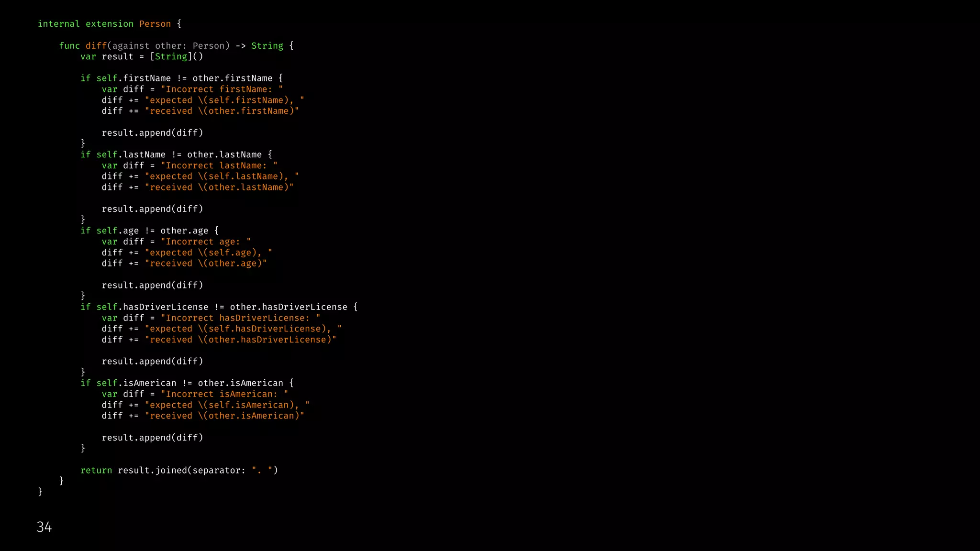Image resolution: width=980 pixels, height=551 pixels.
Task: Click the line 'var result = [String]()'
Action: pyautogui.click(x=142, y=56)
